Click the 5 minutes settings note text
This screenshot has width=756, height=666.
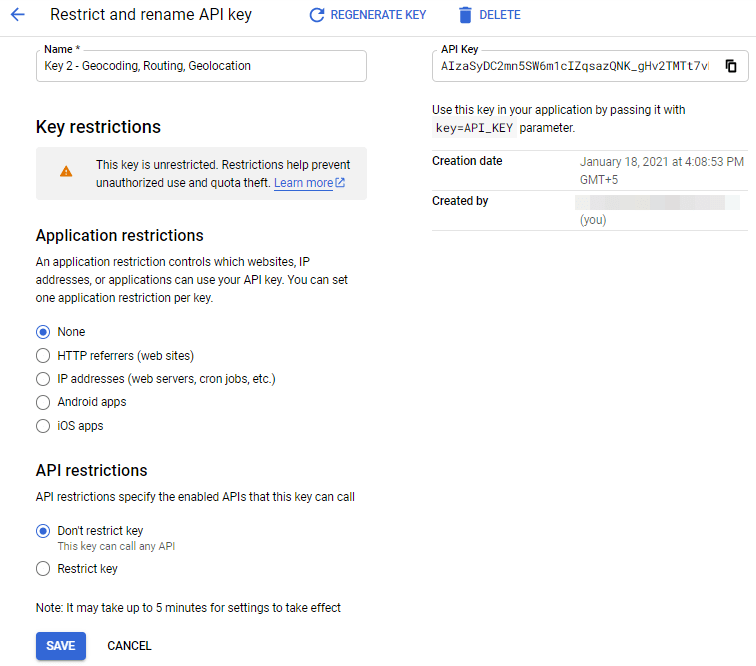(x=188, y=608)
